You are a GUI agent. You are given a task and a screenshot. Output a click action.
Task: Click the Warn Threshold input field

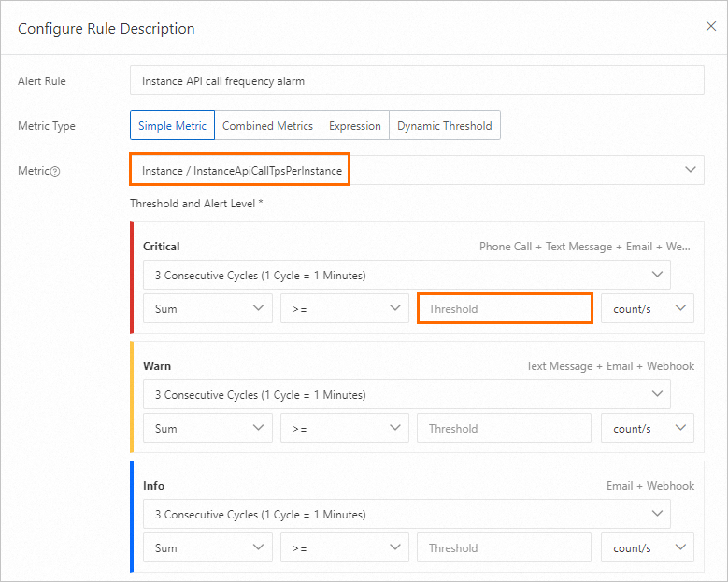pos(505,429)
